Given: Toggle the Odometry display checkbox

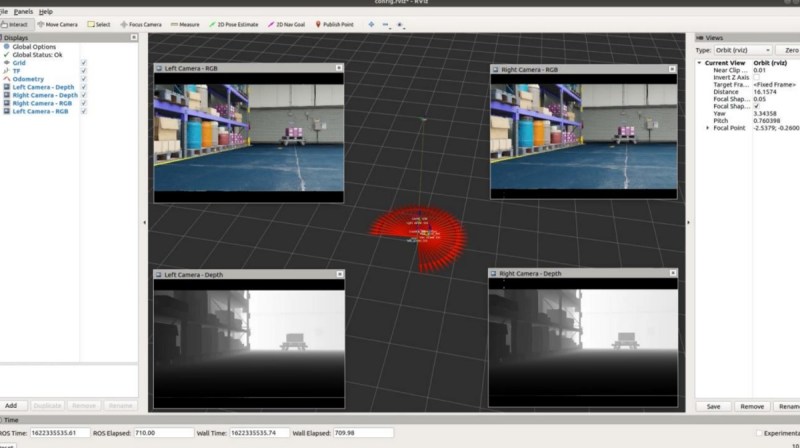Looking at the screenshot, I should [84, 79].
